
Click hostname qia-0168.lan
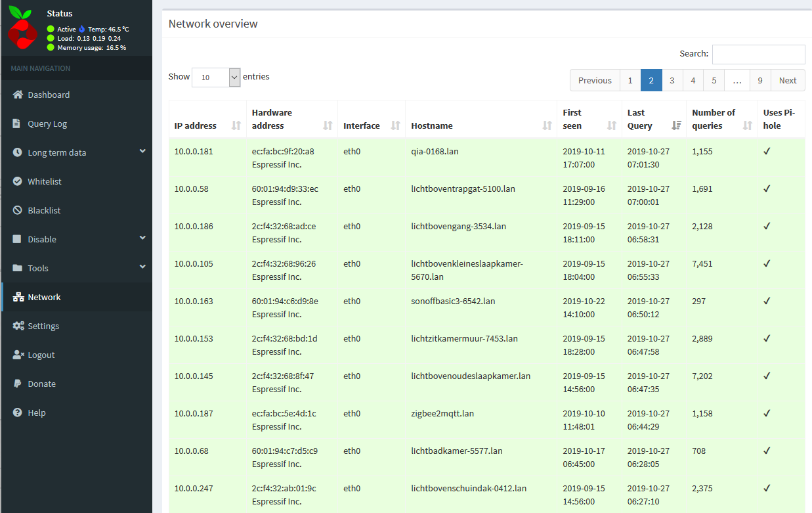(x=435, y=151)
